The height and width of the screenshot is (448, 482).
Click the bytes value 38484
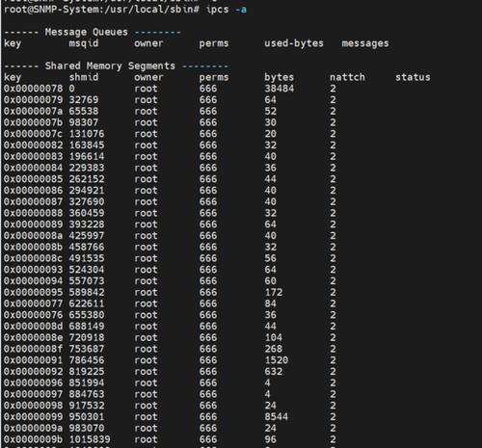coord(279,89)
